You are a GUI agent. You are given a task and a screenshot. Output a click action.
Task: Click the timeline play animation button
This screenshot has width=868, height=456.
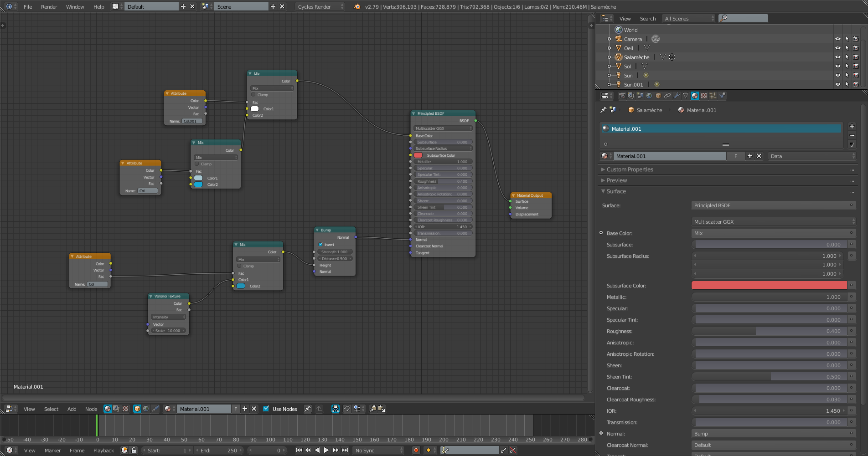(x=326, y=450)
